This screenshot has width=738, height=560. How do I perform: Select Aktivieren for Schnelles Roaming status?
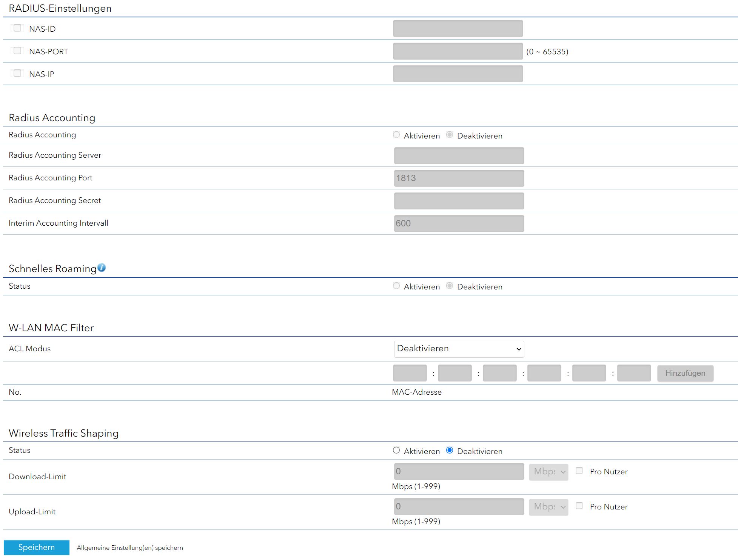pyautogui.click(x=396, y=286)
